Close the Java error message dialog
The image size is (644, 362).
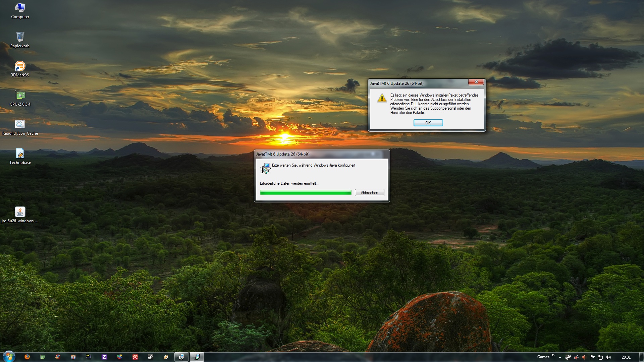pyautogui.click(x=476, y=82)
